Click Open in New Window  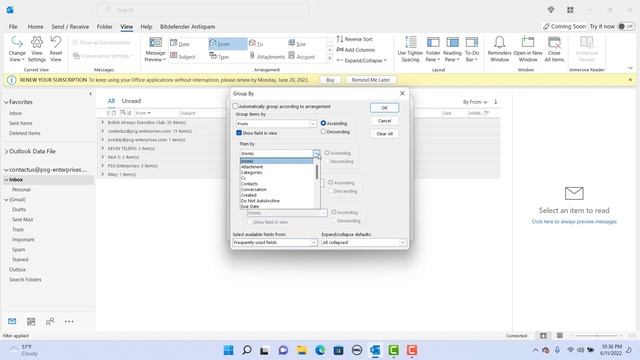coord(528,49)
